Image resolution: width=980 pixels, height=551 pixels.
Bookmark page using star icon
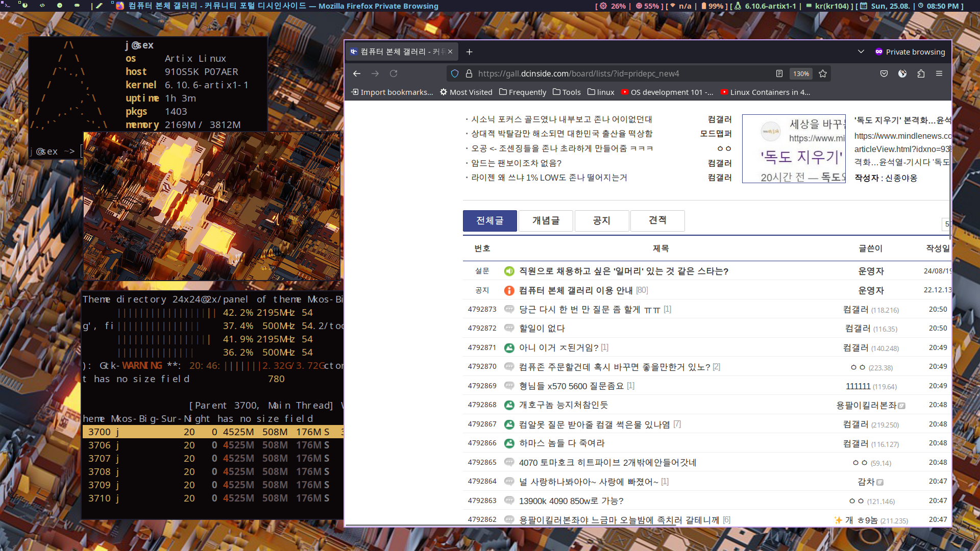coord(823,73)
